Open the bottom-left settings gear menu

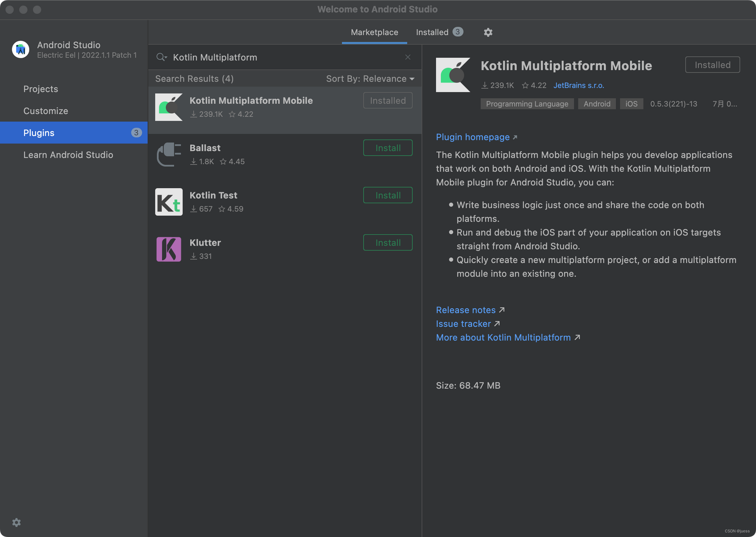(16, 522)
